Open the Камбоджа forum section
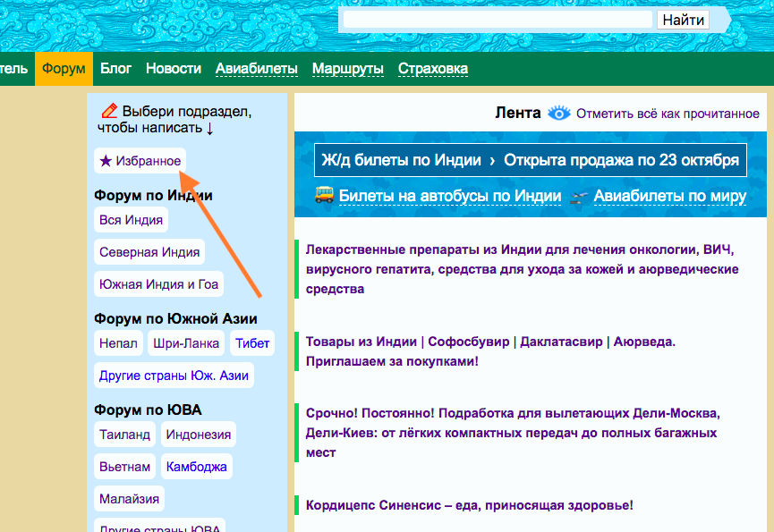Screen dimensions: 774x532 coord(196,467)
